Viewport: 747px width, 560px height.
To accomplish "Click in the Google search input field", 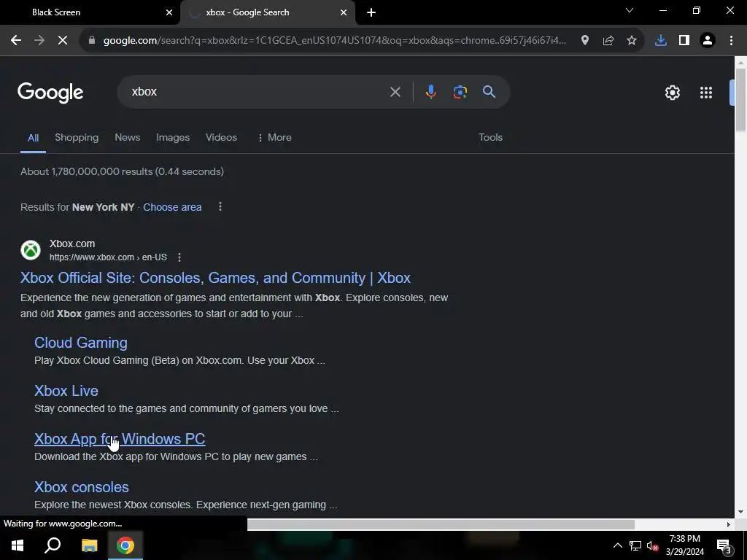I will [258, 92].
